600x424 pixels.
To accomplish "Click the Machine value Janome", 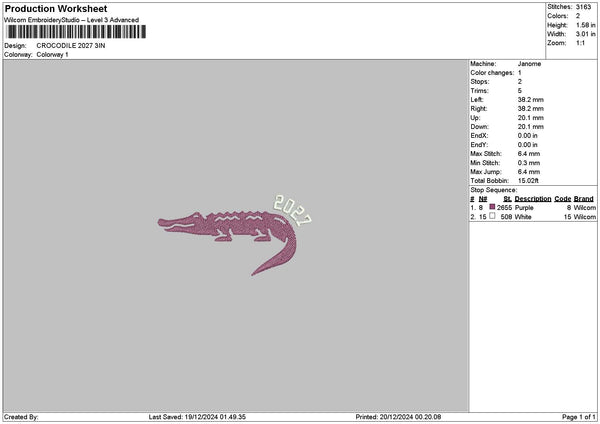I will (529, 64).
